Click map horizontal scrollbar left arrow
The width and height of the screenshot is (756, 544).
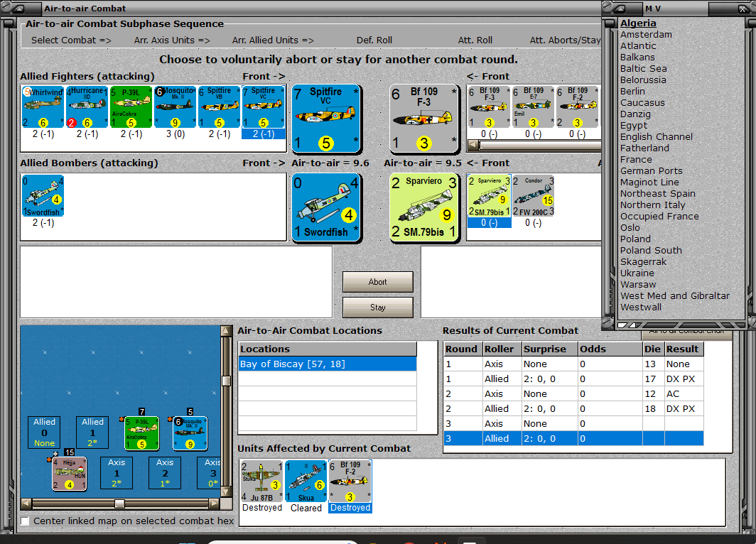pos(26,504)
